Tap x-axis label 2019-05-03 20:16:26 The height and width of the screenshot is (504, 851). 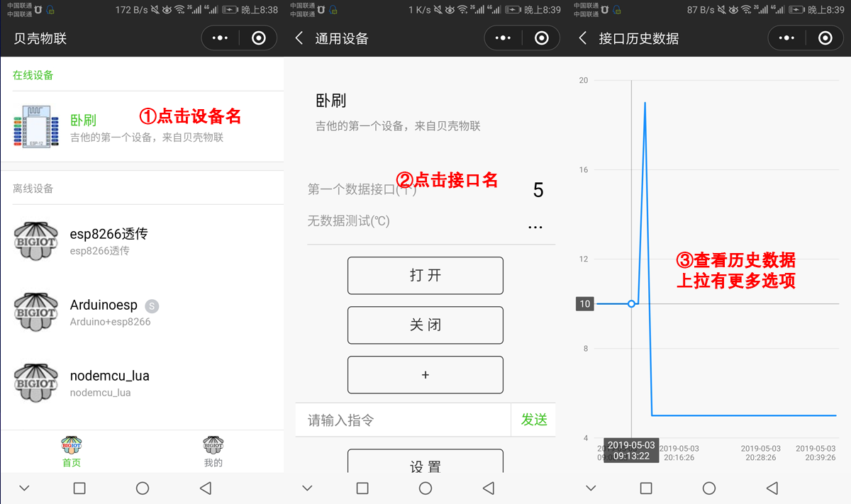(679, 453)
